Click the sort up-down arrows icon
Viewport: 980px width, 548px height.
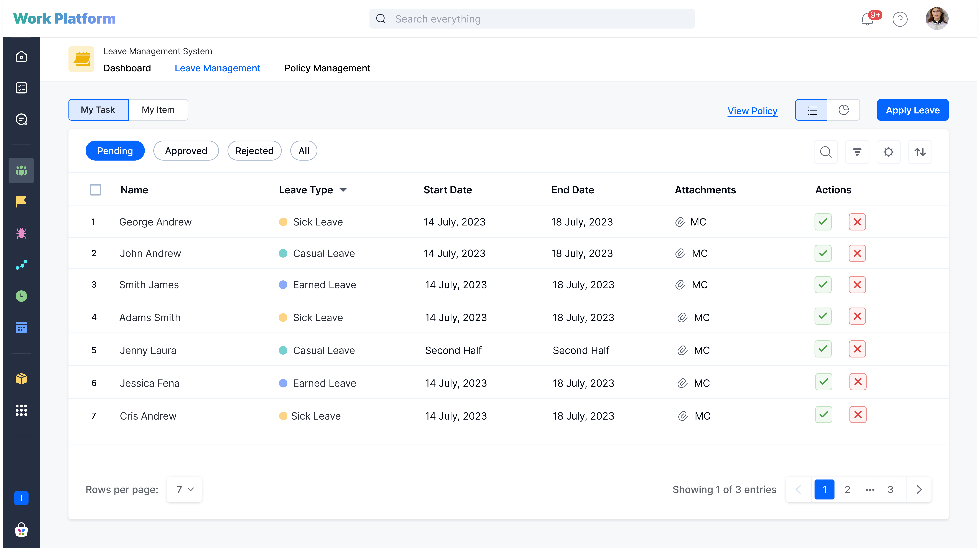920,152
